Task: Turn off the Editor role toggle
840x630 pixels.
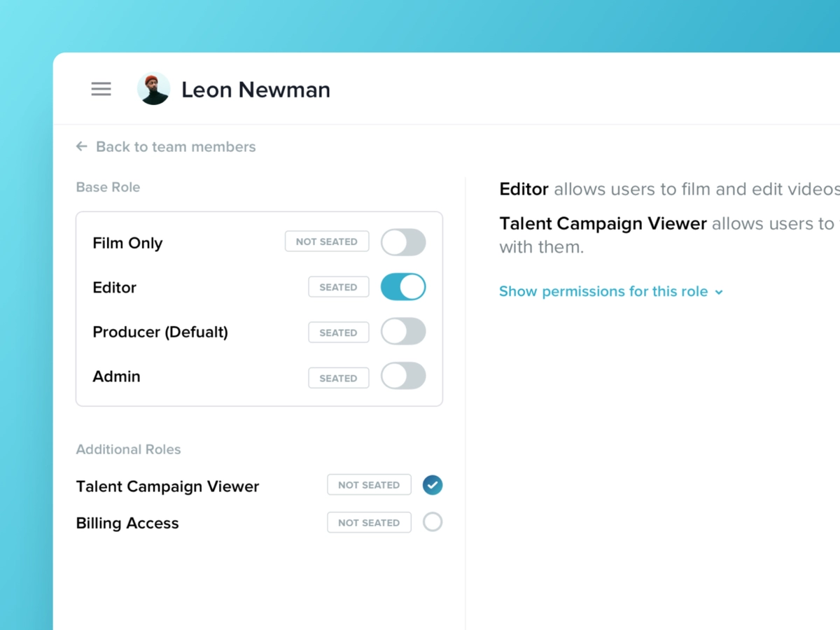Action: click(x=403, y=287)
